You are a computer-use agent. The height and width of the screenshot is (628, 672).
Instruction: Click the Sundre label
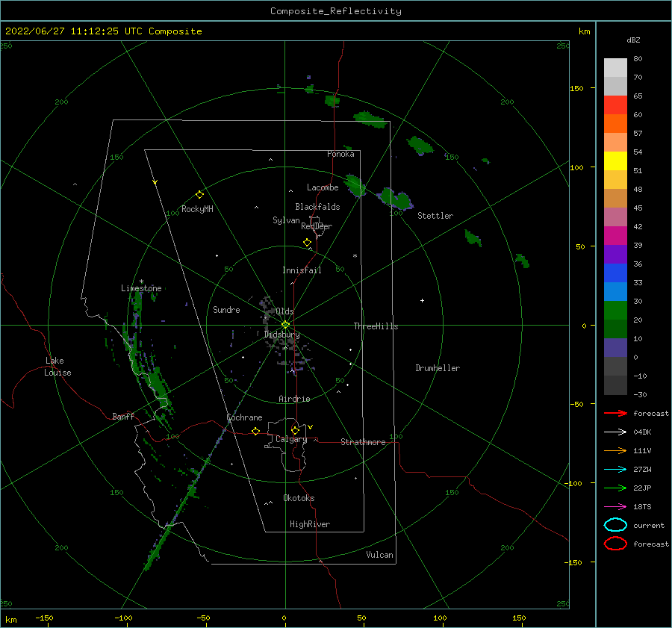[x=226, y=309]
